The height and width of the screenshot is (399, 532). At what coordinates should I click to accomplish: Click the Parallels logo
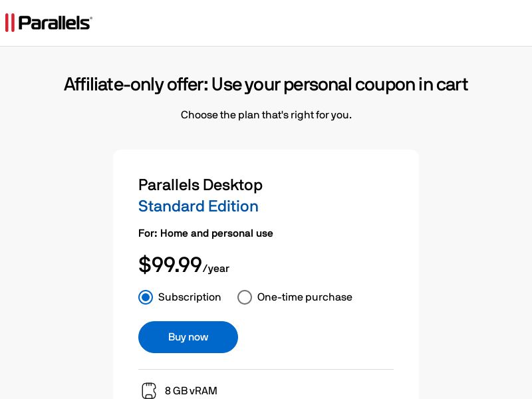click(48, 22)
